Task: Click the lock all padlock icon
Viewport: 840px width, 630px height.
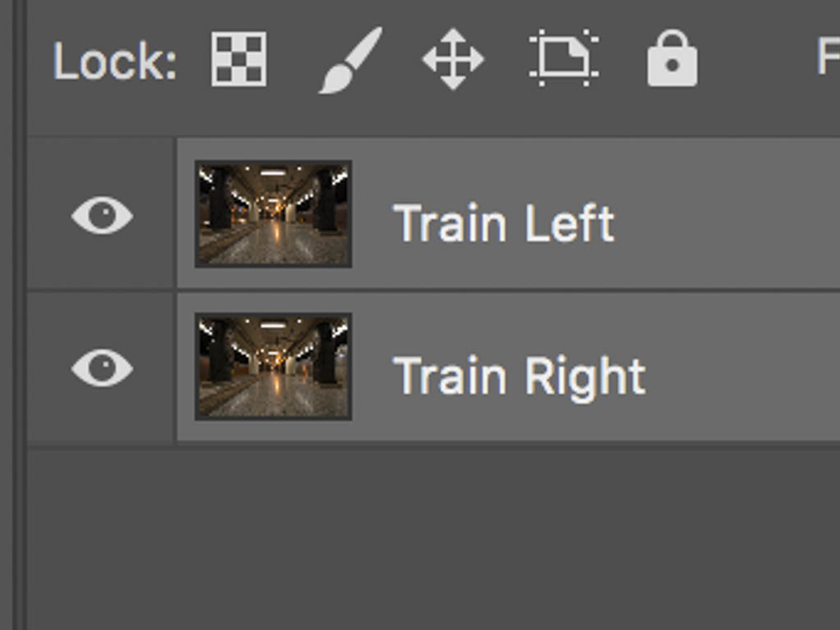Action: click(672, 59)
